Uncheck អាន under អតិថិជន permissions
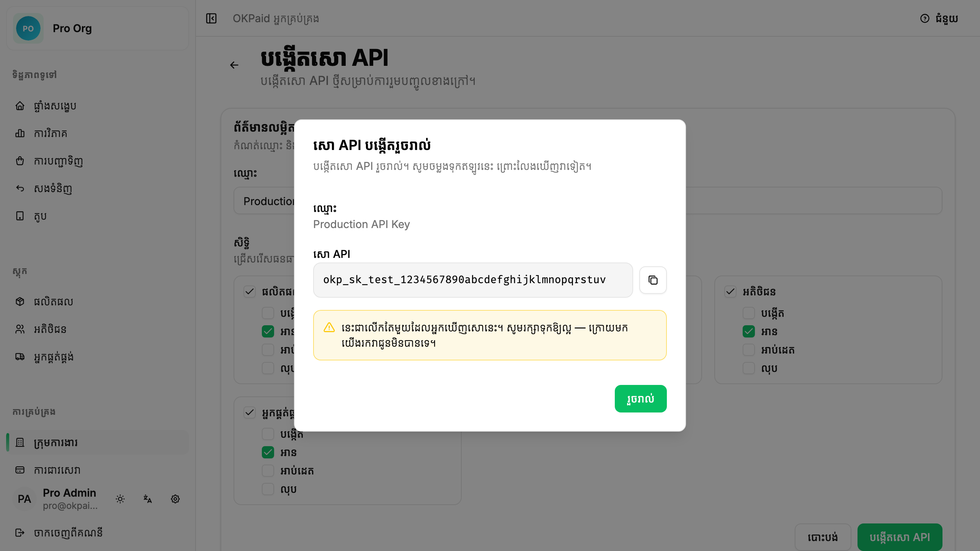This screenshot has height=551, width=980. click(x=749, y=331)
